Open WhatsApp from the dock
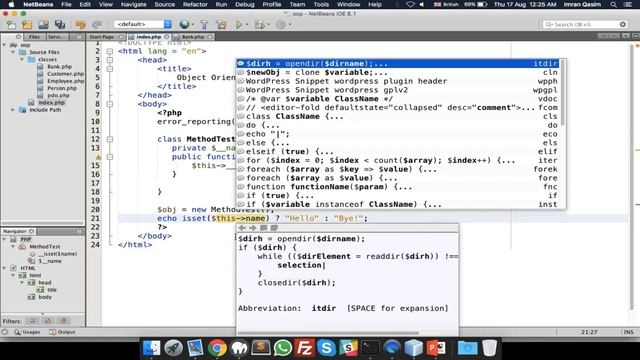The height and width of the screenshot is (360, 640). coord(283,348)
